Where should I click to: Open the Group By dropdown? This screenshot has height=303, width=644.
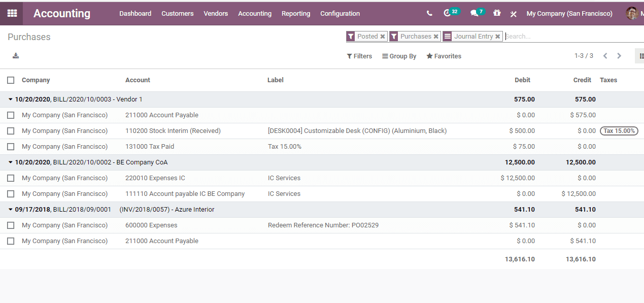click(x=399, y=56)
